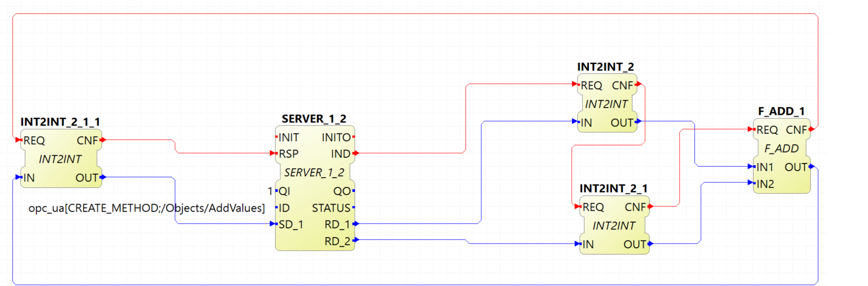Click the RD_1 data output pin
The width and height of the screenshot is (868, 286).
click(x=338, y=224)
